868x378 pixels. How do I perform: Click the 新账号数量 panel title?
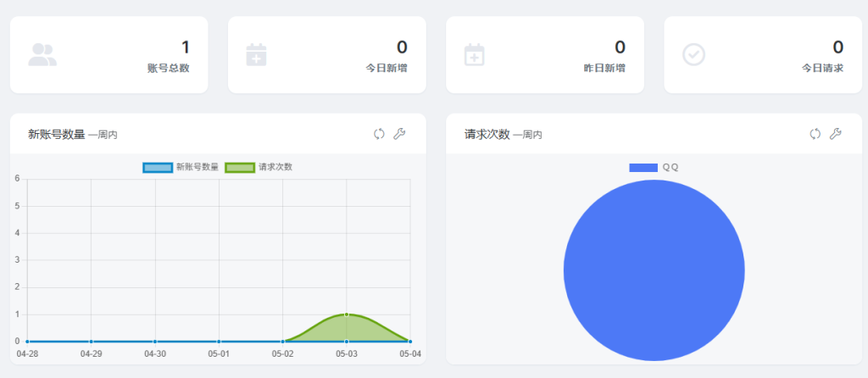coord(57,134)
